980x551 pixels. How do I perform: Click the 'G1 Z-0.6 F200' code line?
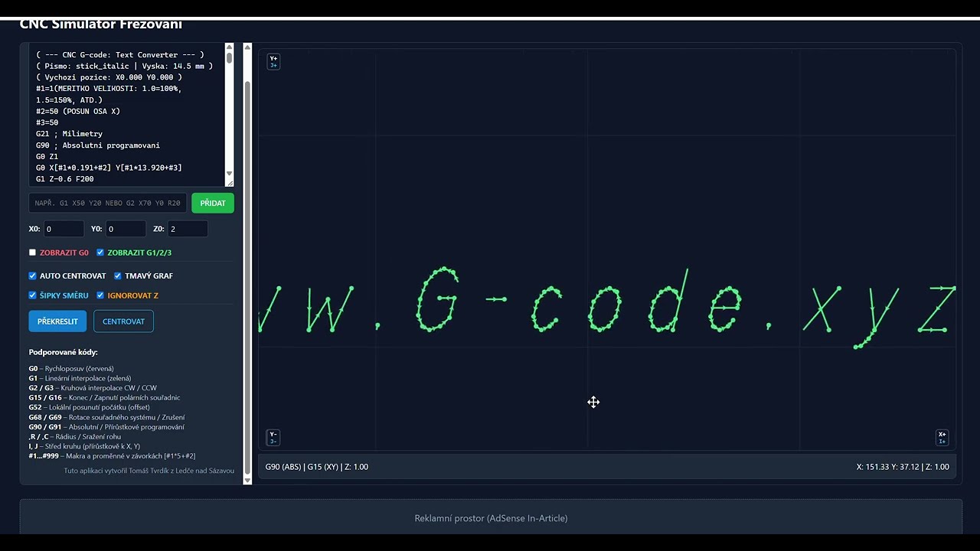tap(65, 179)
